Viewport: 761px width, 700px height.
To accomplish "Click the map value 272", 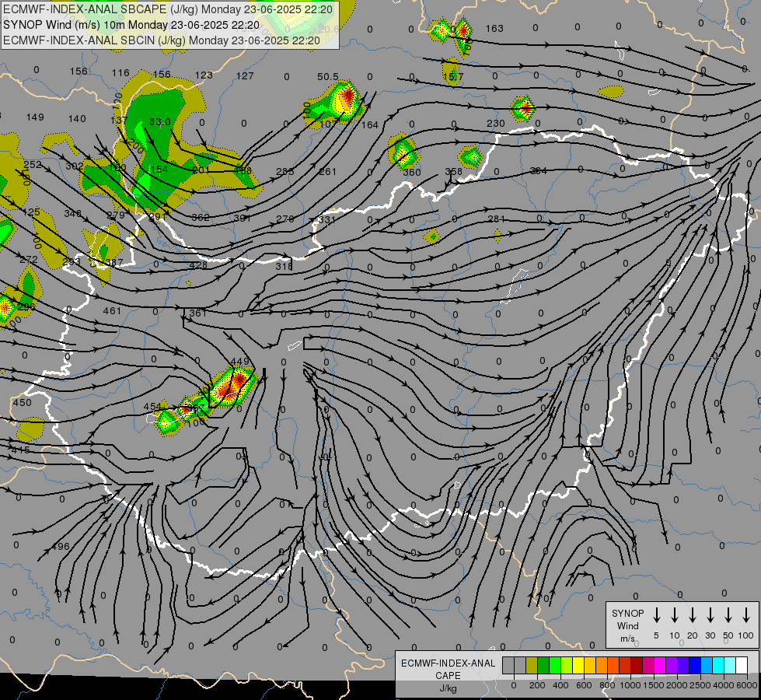I will (29, 260).
